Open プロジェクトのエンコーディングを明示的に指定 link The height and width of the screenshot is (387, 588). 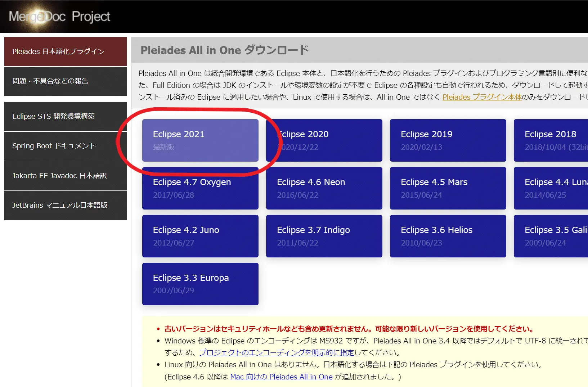(x=277, y=353)
